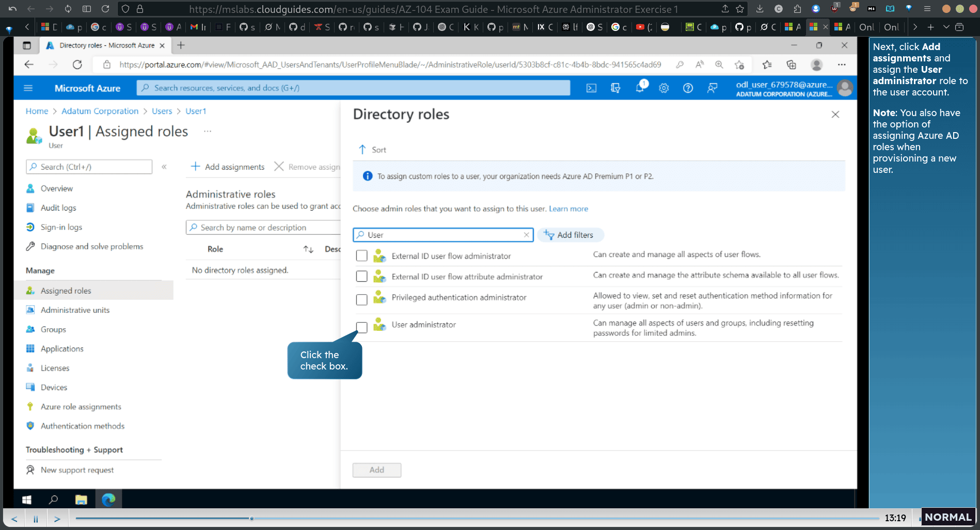Open Diagnose and solve problems
The image size is (980, 530).
click(92, 246)
